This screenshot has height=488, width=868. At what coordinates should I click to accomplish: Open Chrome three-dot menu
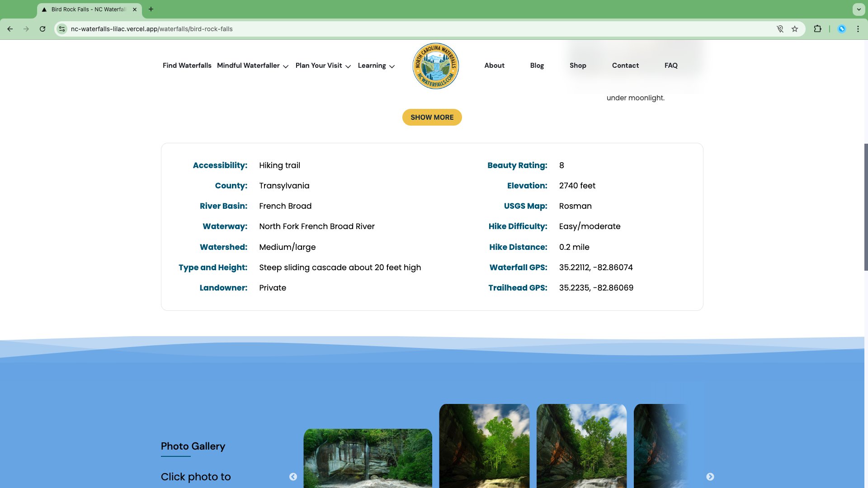[858, 29]
